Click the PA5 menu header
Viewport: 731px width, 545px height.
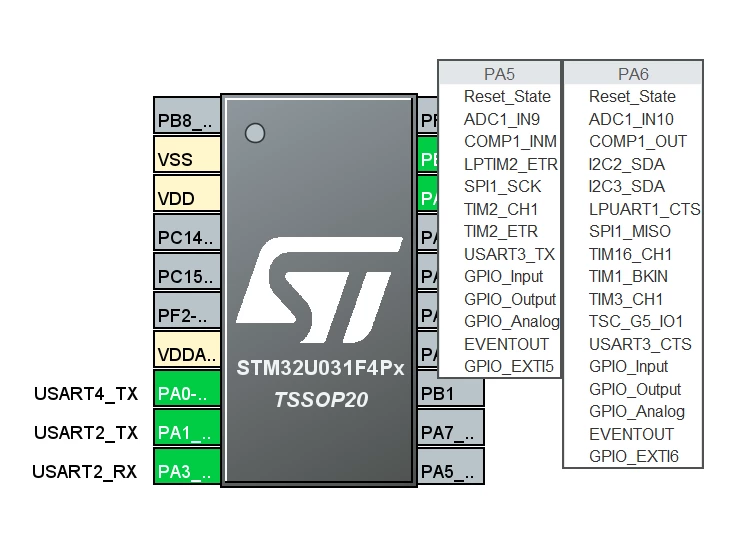(499, 74)
